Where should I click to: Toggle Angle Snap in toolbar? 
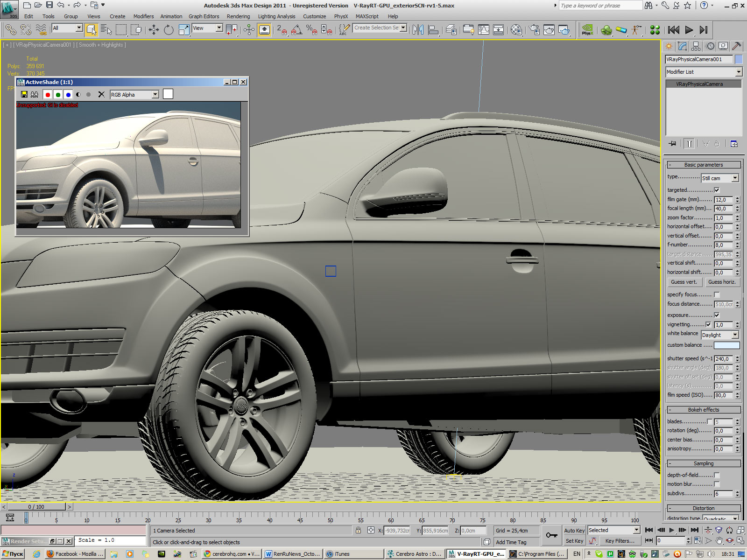[296, 30]
